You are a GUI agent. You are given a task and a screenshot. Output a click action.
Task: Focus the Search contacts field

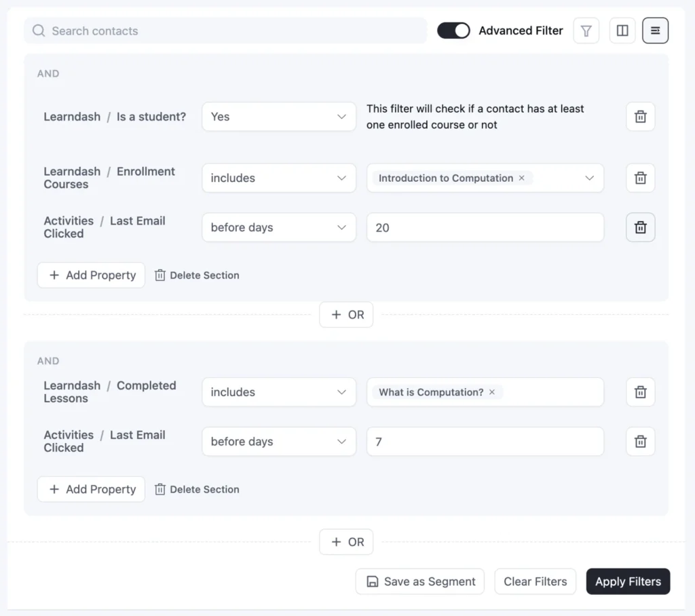[225, 31]
